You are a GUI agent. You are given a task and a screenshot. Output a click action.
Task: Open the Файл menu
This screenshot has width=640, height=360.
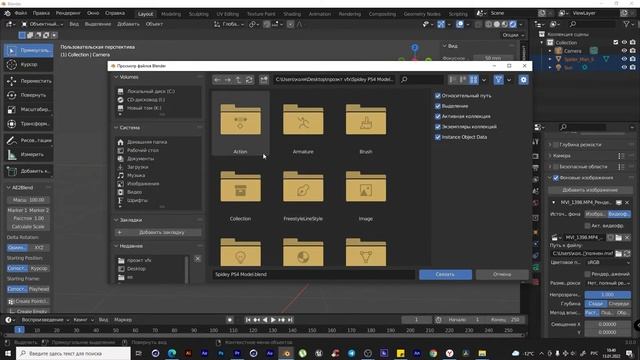point(21,13)
